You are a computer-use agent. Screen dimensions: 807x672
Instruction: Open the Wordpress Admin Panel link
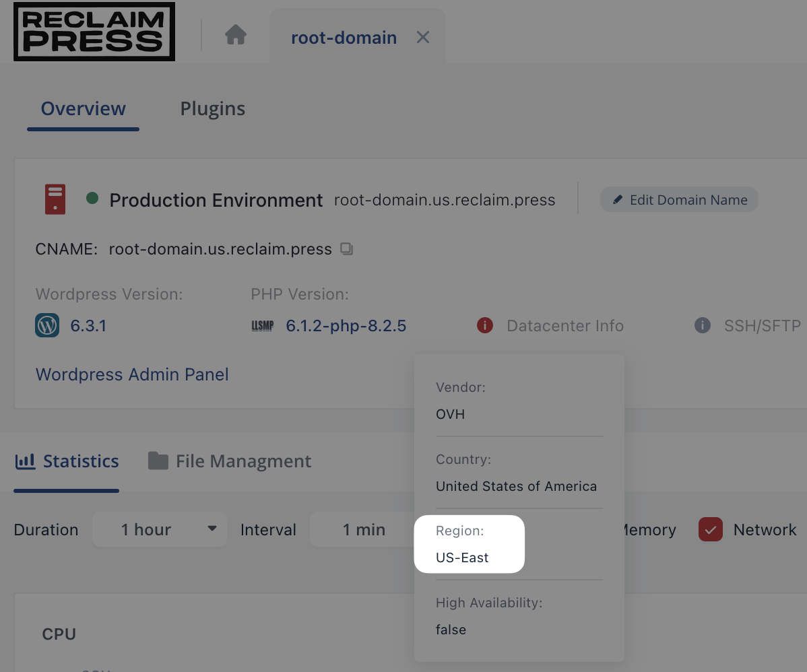[x=132, y=374]
